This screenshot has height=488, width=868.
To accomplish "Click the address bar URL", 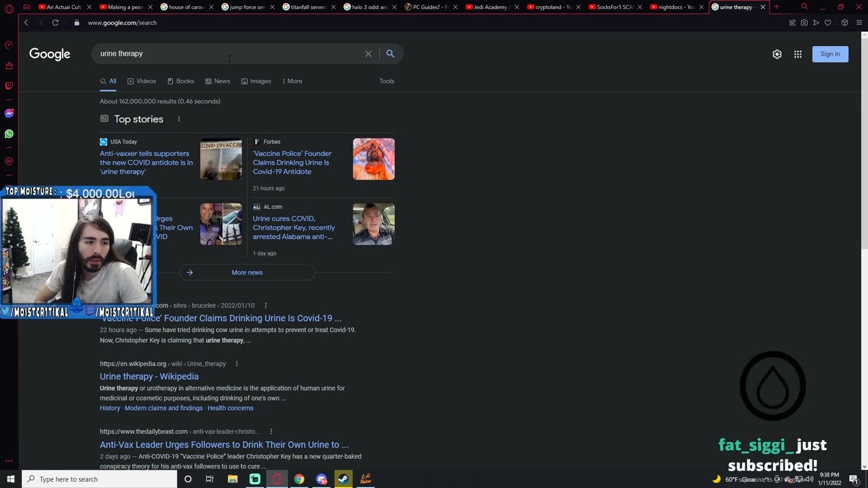I will (122, 22).
